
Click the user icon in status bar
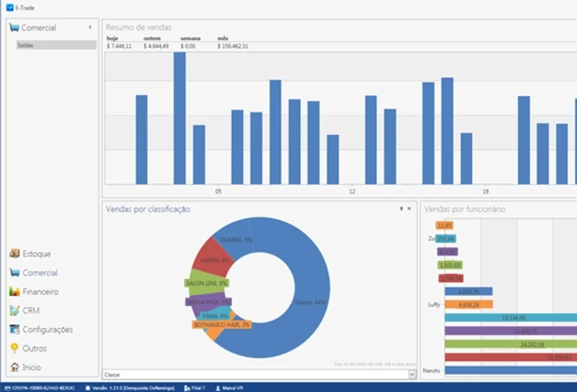click(x=218, y=388)
